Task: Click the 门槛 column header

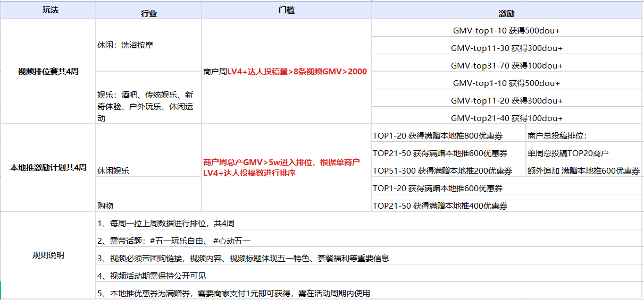Action: (x=286, y=10)
